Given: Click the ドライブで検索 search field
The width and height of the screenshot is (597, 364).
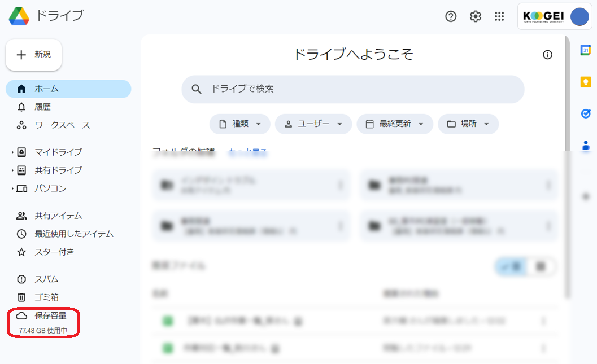Looking at the screenshot, I should pyautogui.click(x=353, y=89).
